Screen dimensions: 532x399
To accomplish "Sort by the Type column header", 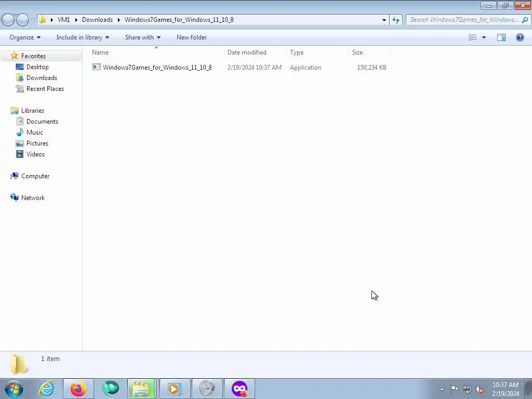I will click(317, 52).
